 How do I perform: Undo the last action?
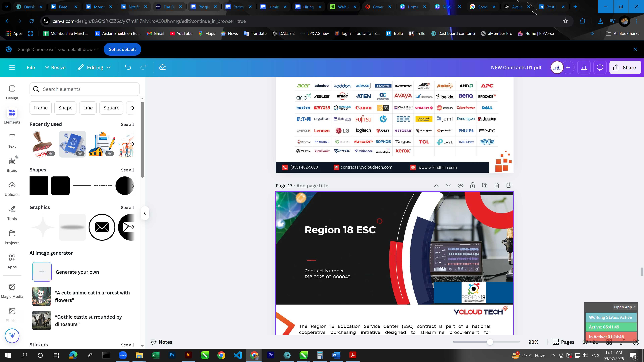coord(128,67)
